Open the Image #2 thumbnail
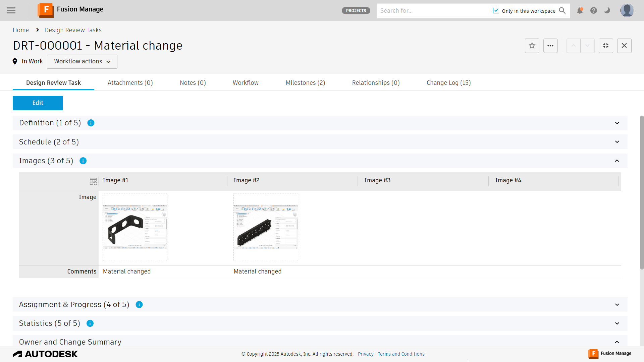 click(x=266, y=227)
